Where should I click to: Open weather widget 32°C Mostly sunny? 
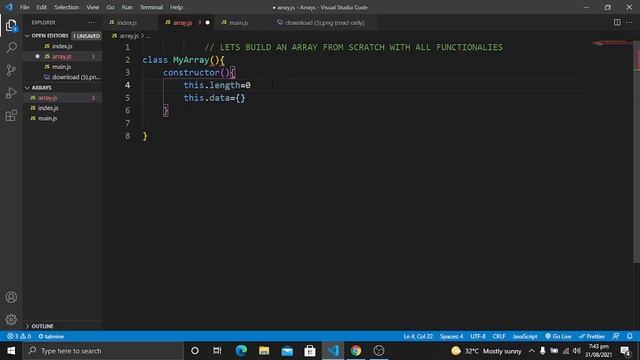pos(486,351)
